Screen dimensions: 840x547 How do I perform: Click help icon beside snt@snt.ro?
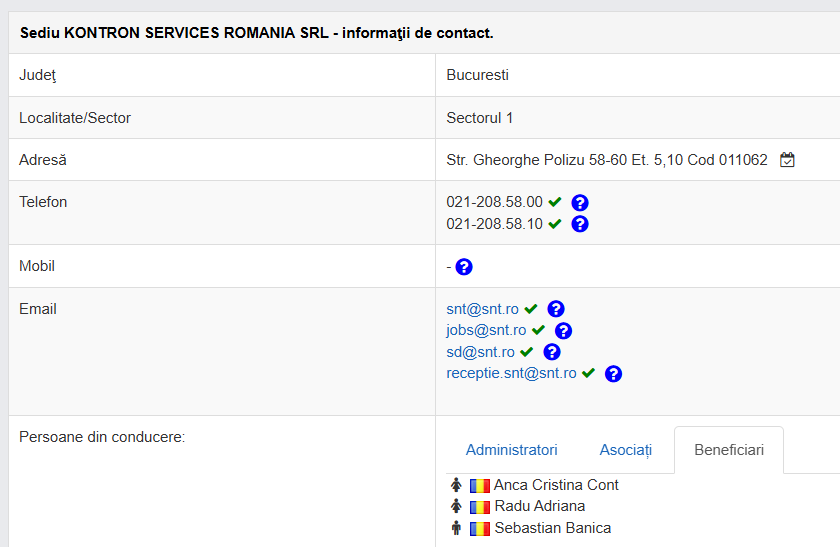point(556,309)
